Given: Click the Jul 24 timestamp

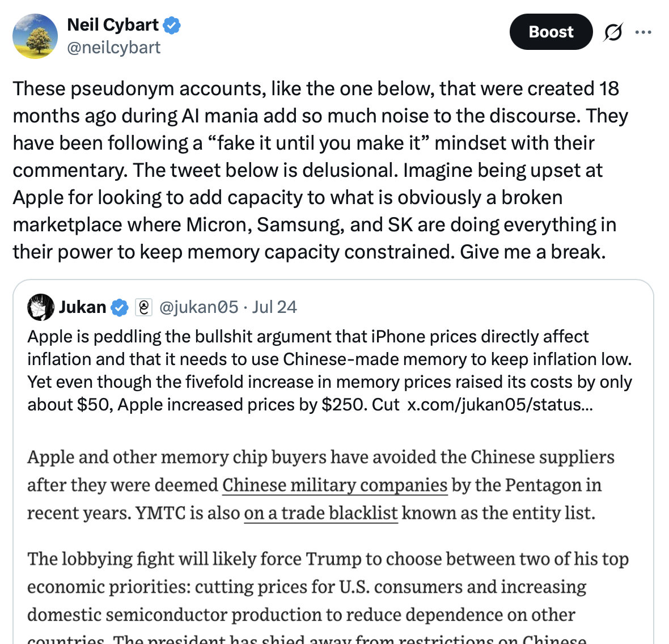Looking at the screenshot, I should click(x=274, y=307).
